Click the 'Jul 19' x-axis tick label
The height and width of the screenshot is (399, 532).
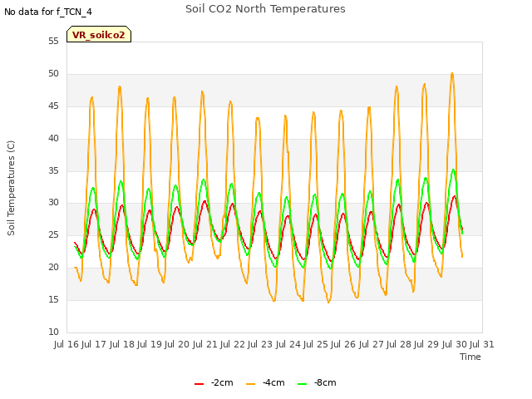(x=150, y=344)
